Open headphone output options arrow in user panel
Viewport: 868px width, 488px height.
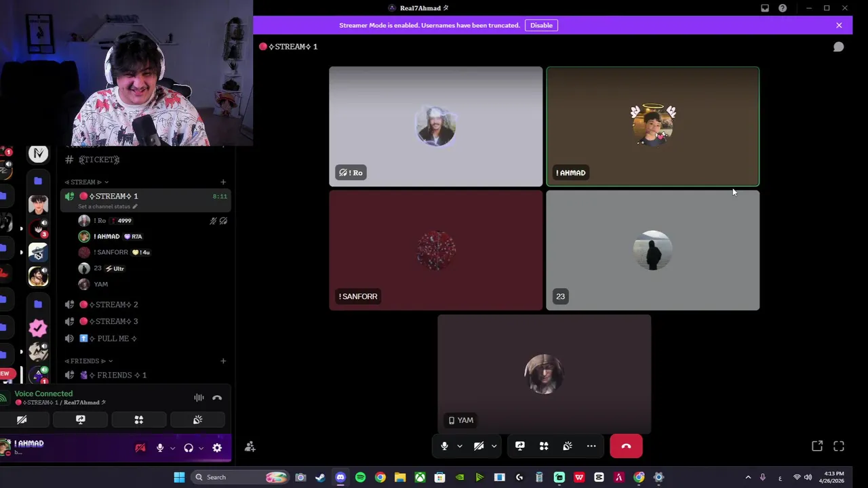point(201,448)
